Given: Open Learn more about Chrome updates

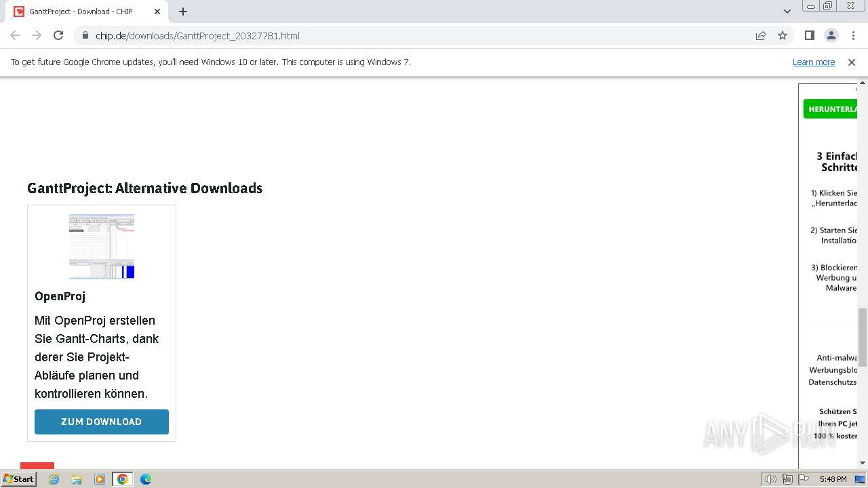Looking at the screenshot, I should [x=814, y=62].
